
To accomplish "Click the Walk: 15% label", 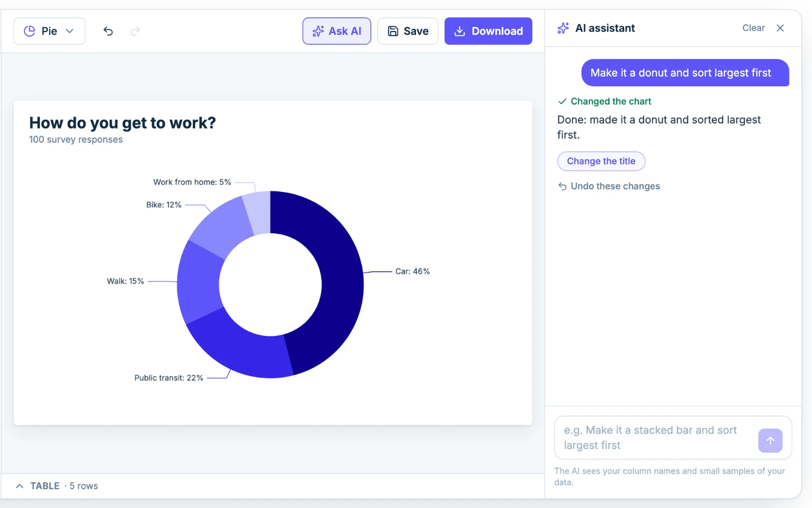I will click(125, 281).
